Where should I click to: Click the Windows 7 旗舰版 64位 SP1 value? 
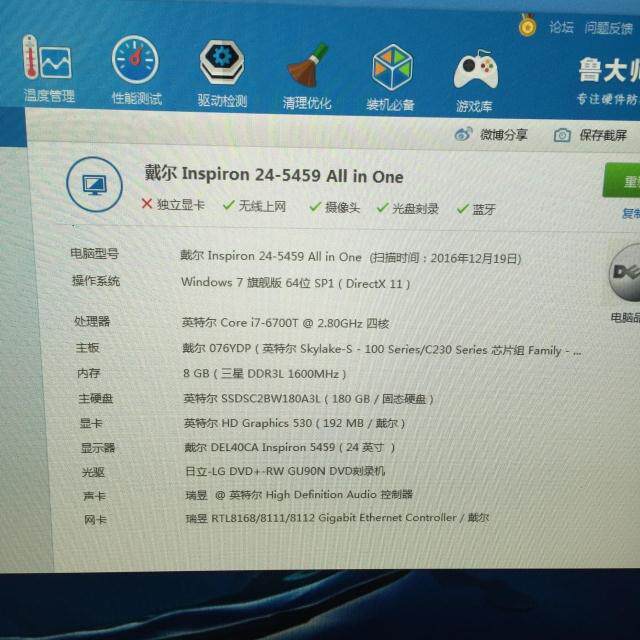tap(258, 282)
